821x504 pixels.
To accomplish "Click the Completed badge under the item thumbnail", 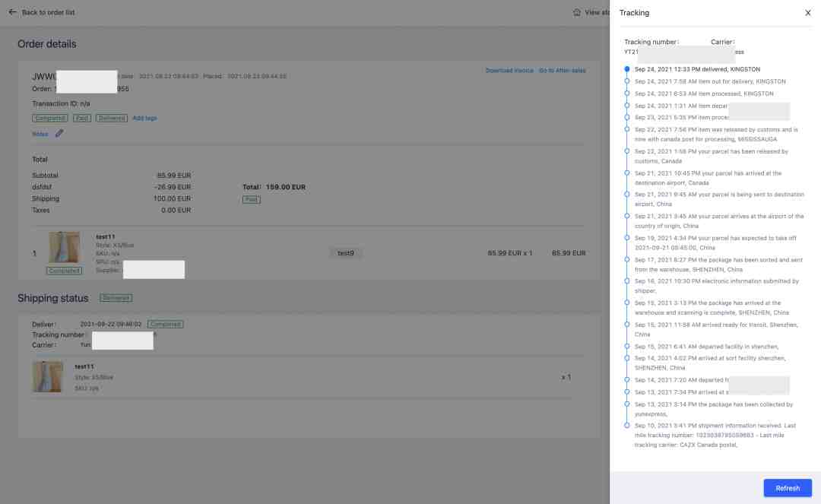I will tap(64, 271).
